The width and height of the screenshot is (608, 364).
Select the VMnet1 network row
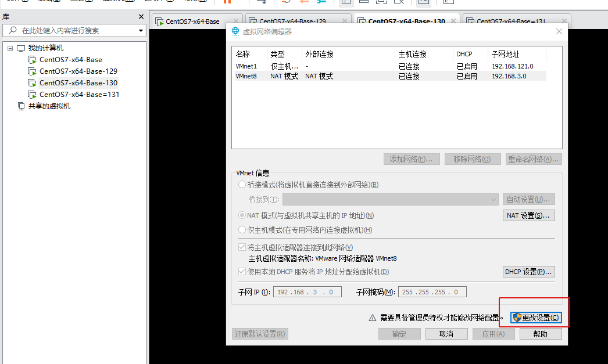tap(389, 66)
